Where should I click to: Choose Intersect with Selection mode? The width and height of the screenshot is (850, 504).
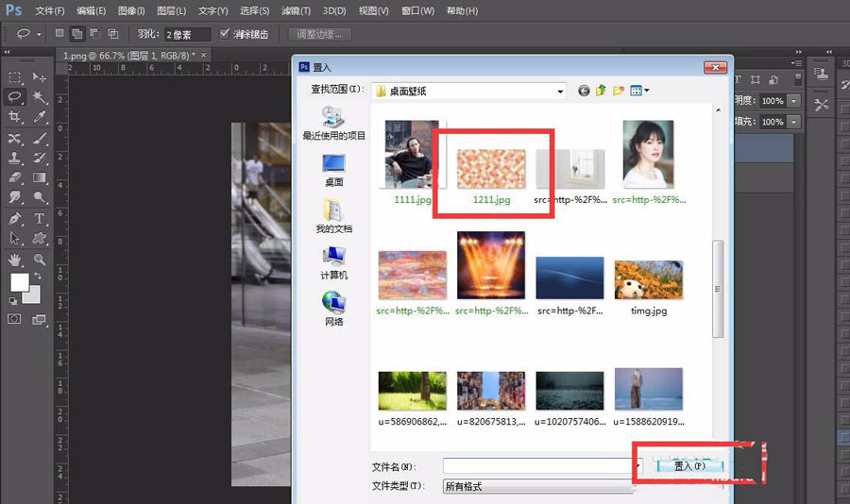point(113,34)
